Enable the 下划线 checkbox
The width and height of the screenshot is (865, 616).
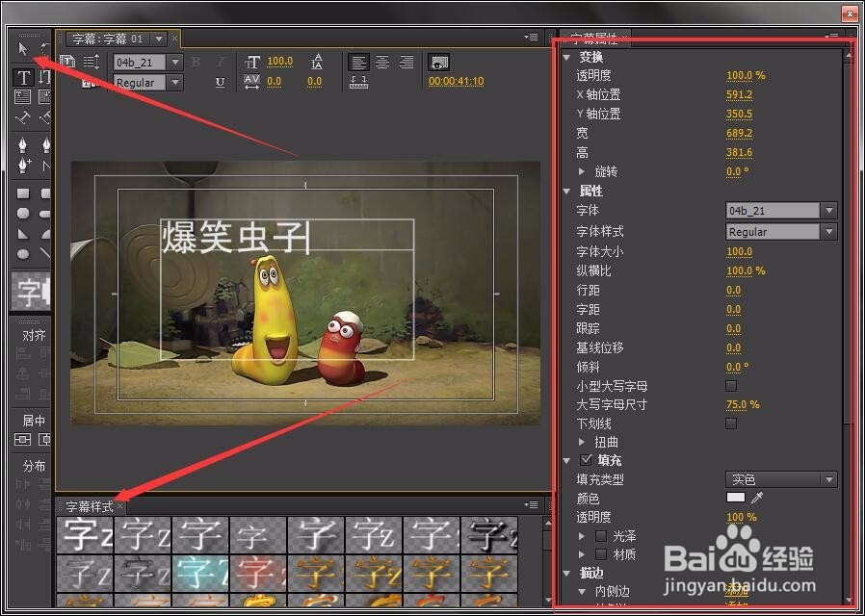pos(731,423)
